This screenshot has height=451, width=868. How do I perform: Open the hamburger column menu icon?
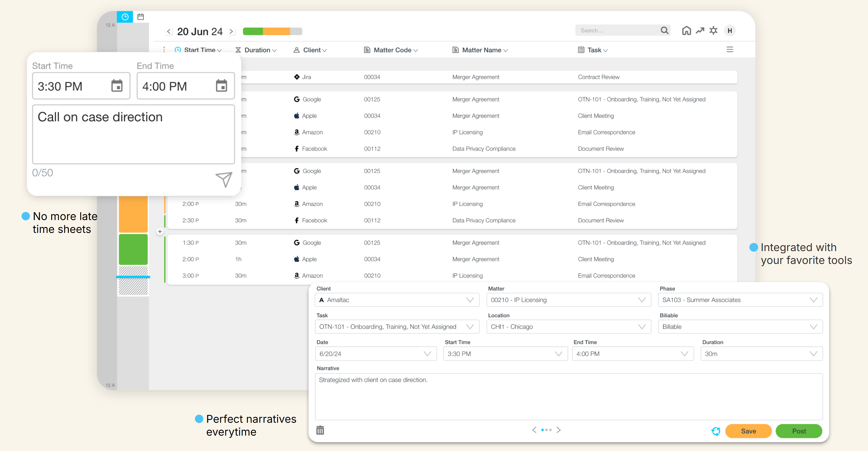tap(730, 50)
